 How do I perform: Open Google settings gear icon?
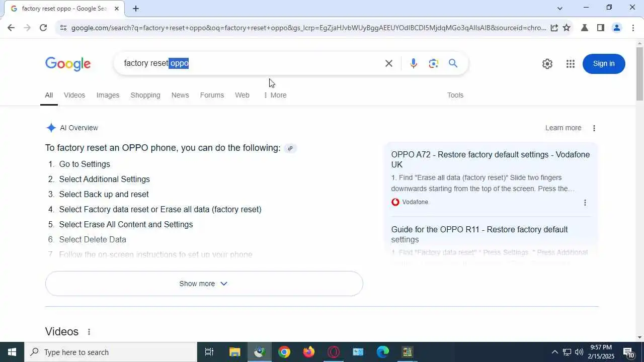tap(547, 64)
